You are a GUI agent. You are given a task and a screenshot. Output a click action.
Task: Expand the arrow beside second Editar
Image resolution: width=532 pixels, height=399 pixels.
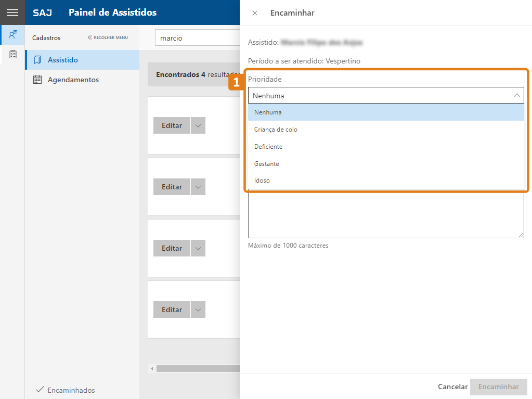tap(198, 187)
